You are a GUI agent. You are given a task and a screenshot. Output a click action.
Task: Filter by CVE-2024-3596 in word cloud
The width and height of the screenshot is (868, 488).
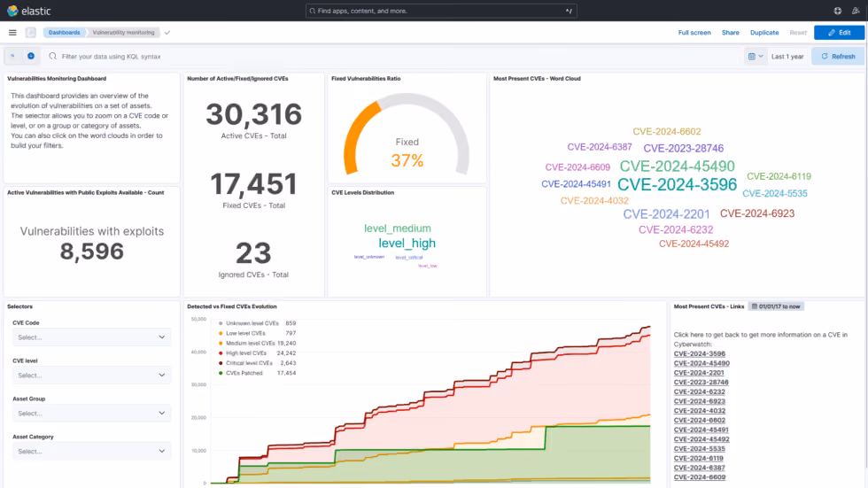pos(677,184)
